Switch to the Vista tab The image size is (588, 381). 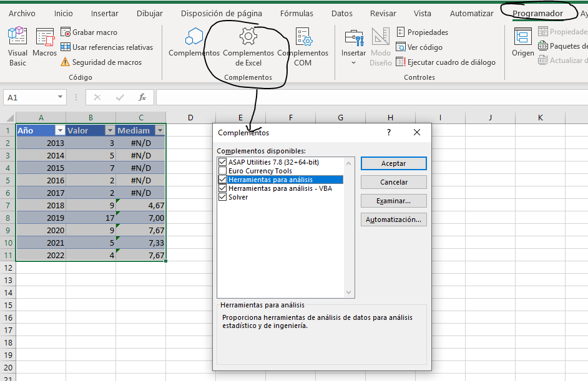422,14
